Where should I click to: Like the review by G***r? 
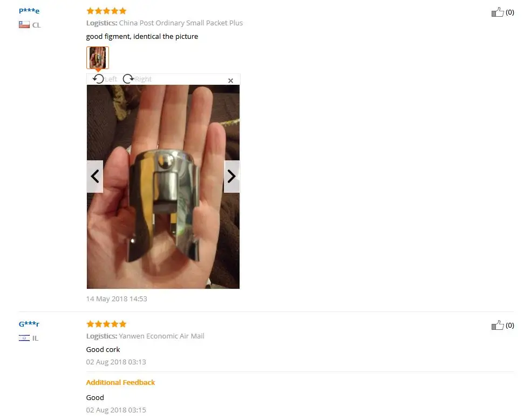[498, 325]
